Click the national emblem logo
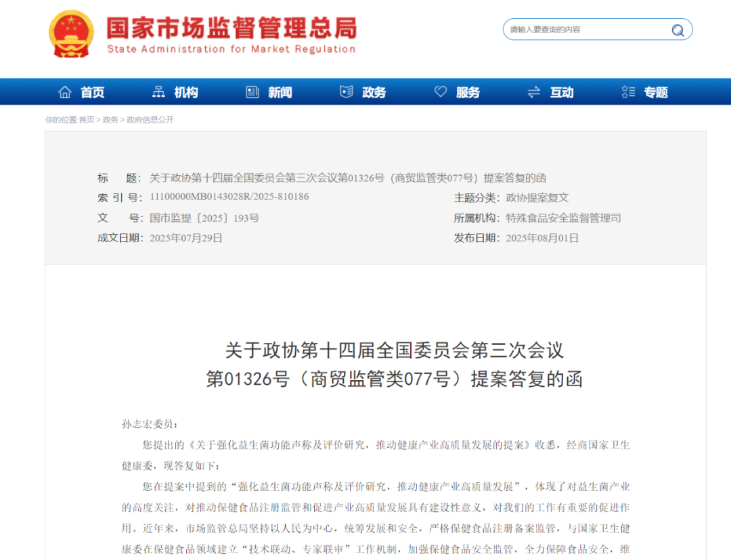This screenshot has height=560, width=731. click(71, 34)
